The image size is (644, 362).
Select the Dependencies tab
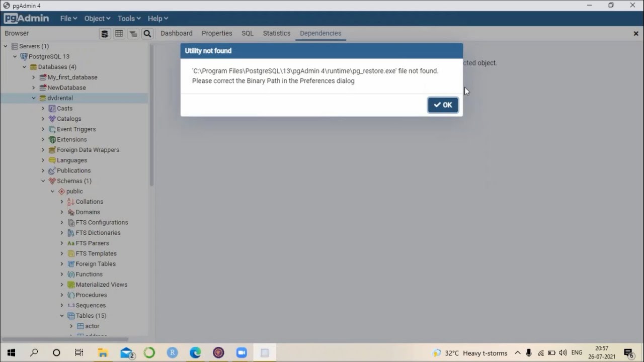click(x=320, y=33)
